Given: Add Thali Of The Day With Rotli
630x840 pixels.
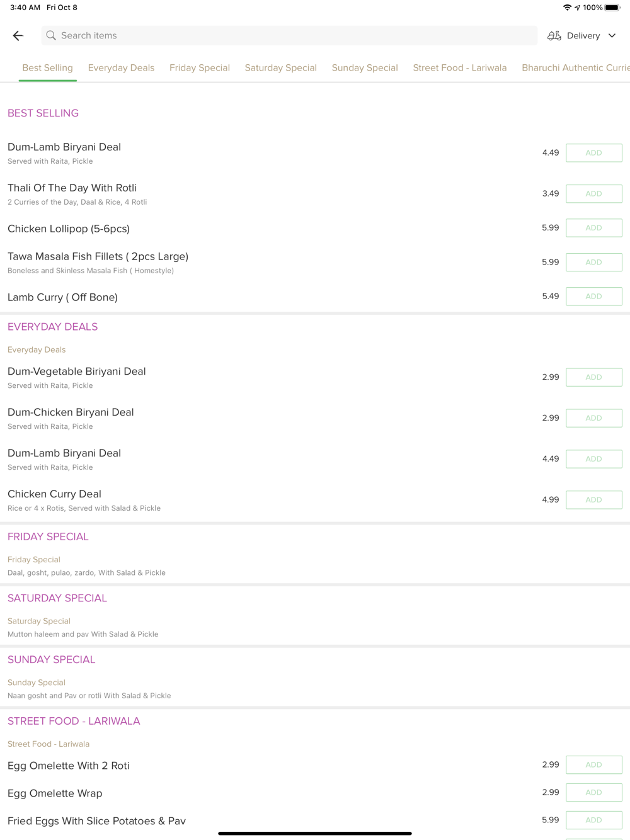Looking at the screenshot, I should 594,194.
